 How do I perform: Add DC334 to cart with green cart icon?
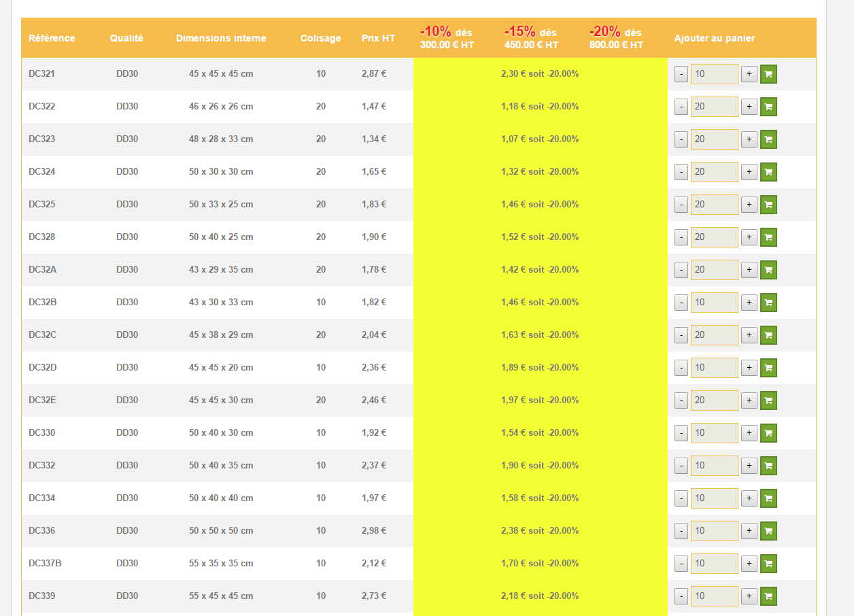coord(768,498)
